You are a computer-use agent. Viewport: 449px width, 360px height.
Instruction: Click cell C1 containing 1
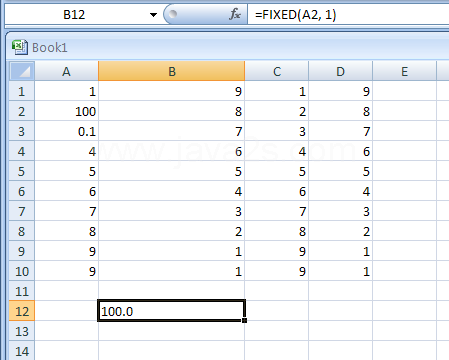[x=277, y=91]
